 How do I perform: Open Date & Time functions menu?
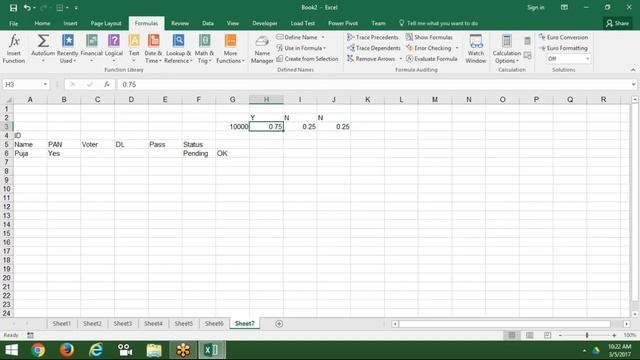pos(153,49)
